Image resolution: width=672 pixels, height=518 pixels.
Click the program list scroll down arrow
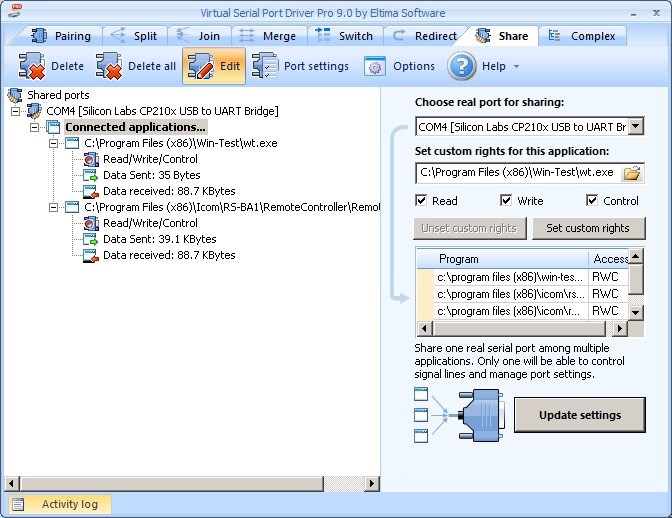[x=636, y=312]
